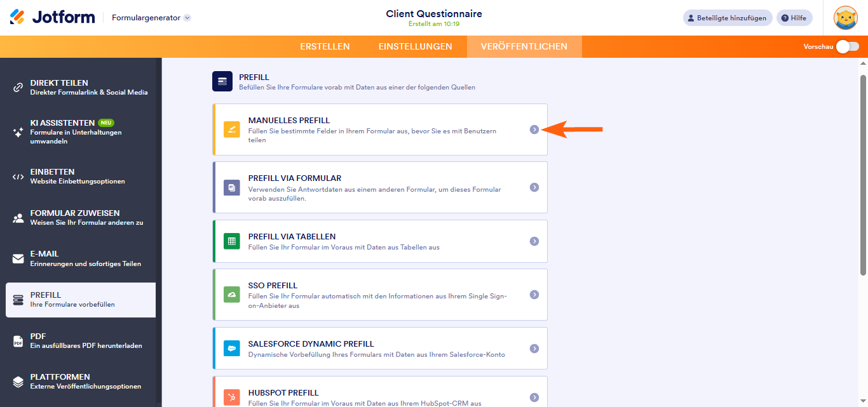
Task: Select the KI Assistenten sidebar item
Action: (81, 131)
